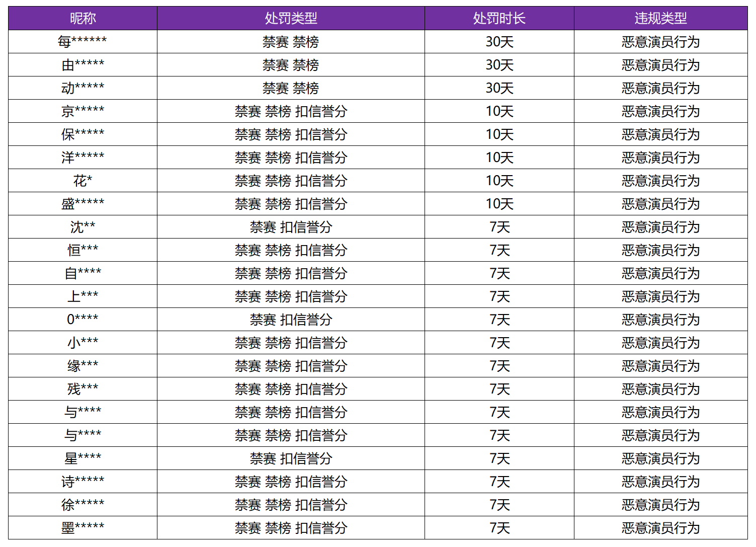Click 7天 in the 恒*** row
756x547 pixels.
coord(499,250)
